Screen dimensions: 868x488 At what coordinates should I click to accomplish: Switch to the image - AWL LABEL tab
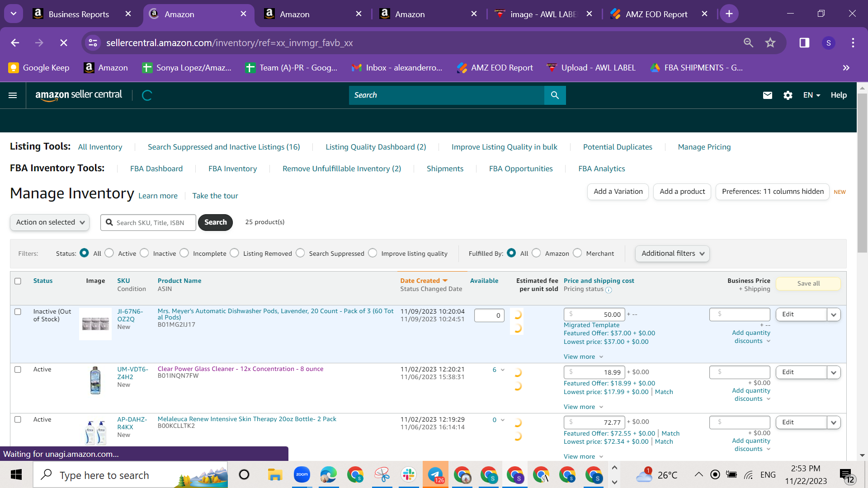[543, 14]
